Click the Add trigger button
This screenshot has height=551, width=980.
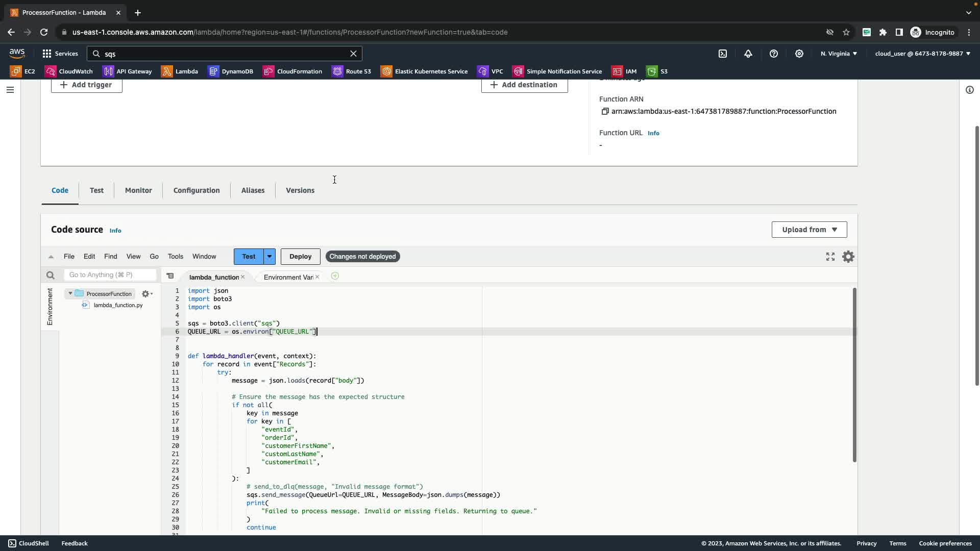(x=86, y=85)
